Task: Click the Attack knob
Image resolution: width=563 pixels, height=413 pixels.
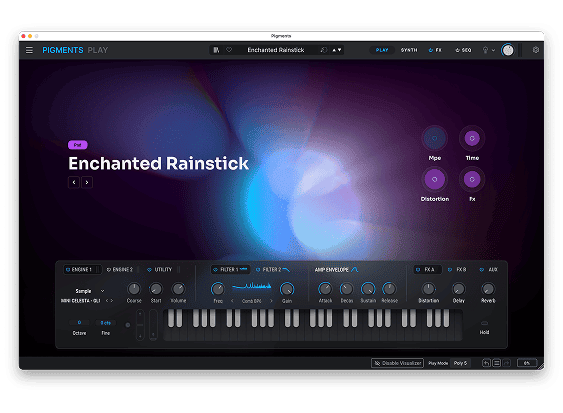Action: tap(325, 289)
